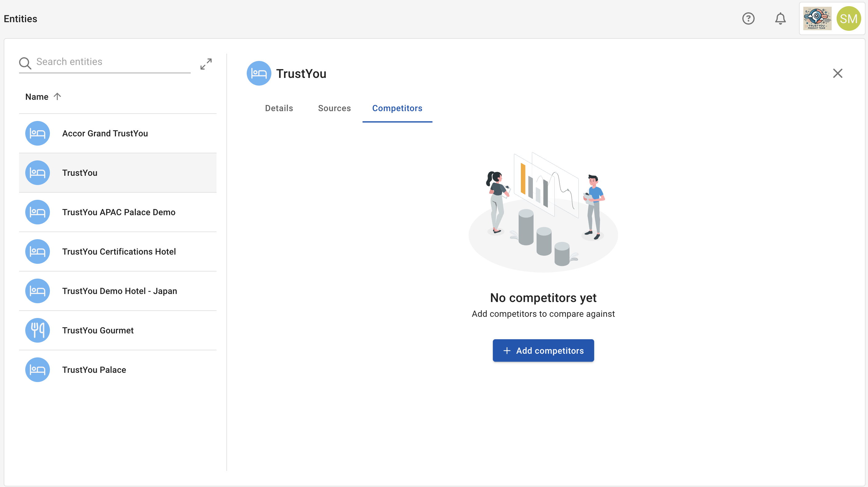Viewport: 868px width, 487px height.
Task: Switch to the Sources tab
Action: click(334, 108)
